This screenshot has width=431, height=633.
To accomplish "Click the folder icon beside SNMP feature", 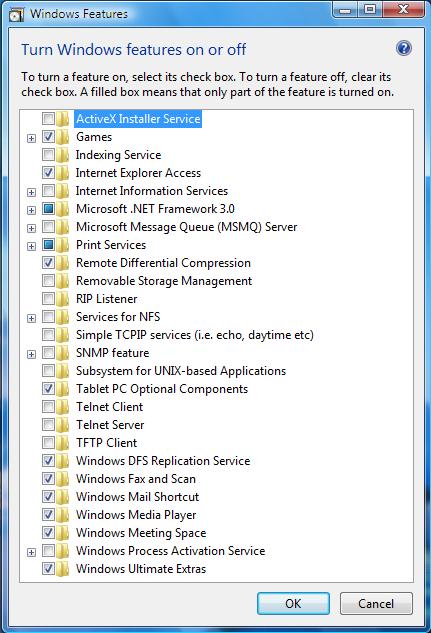I will click(x=63, y=353).
